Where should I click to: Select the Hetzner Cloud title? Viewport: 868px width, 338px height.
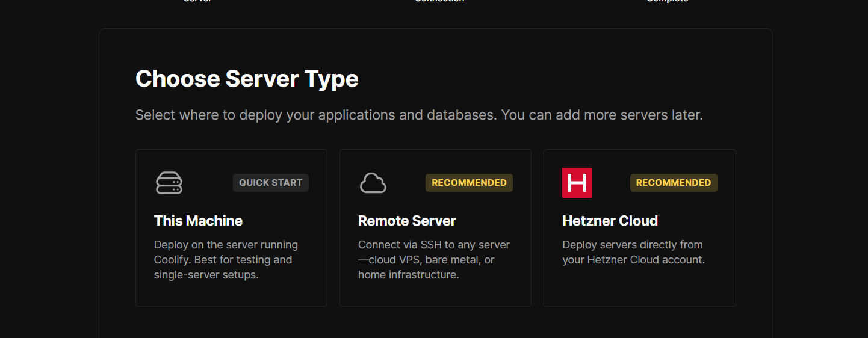(x=610, y=221)
